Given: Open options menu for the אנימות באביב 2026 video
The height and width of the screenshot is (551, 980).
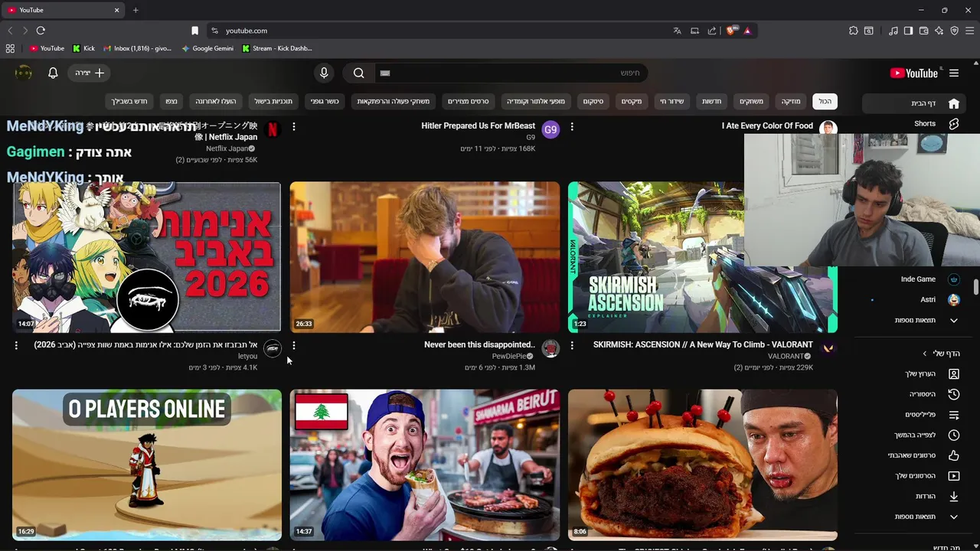Looking at the screenshot, I should [16, 346].
